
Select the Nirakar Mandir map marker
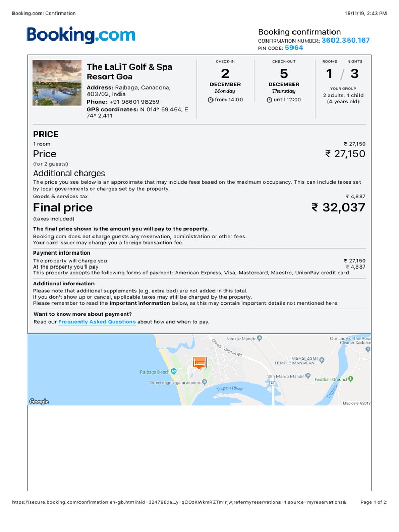tap(259, 338)
